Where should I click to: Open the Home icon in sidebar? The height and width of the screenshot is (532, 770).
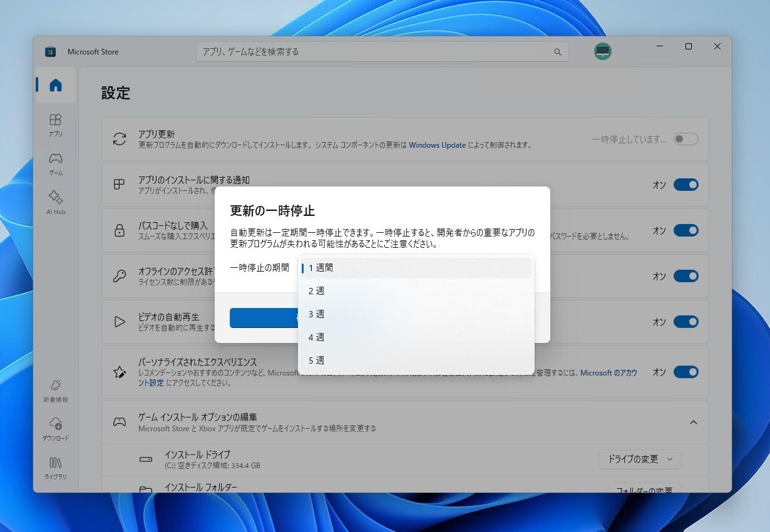tap(56, 85)
